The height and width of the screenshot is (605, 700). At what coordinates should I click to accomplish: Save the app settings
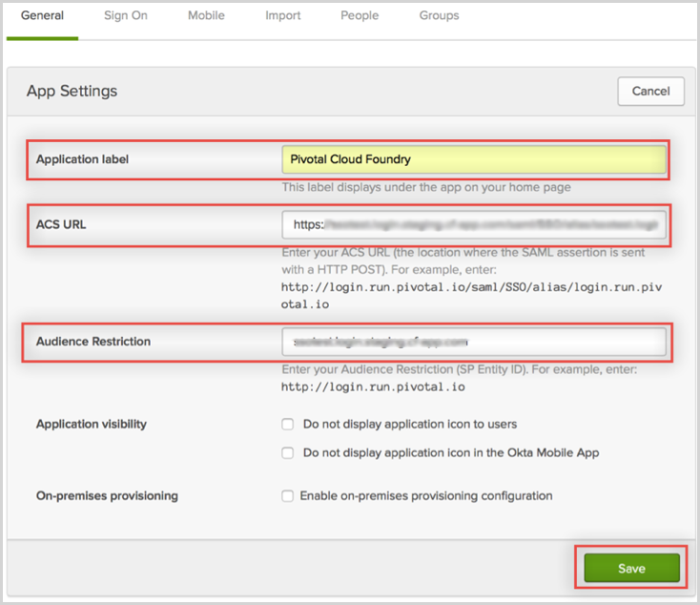coord(631,569)
